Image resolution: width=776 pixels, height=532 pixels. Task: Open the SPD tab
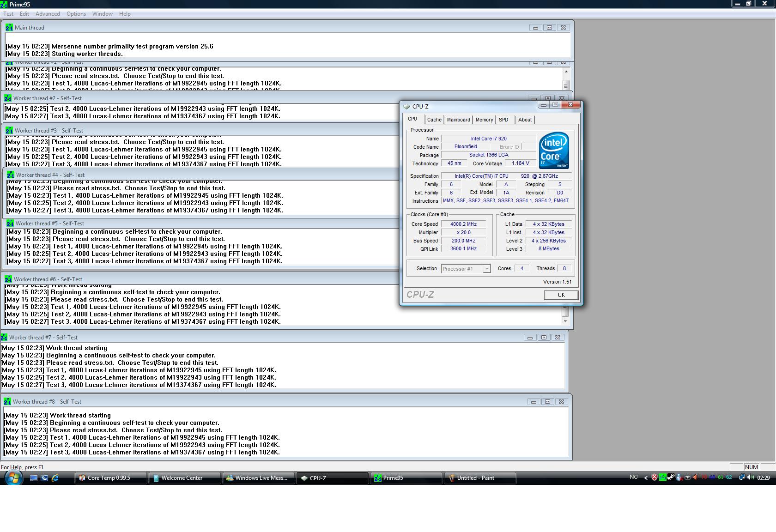(503, 120)
